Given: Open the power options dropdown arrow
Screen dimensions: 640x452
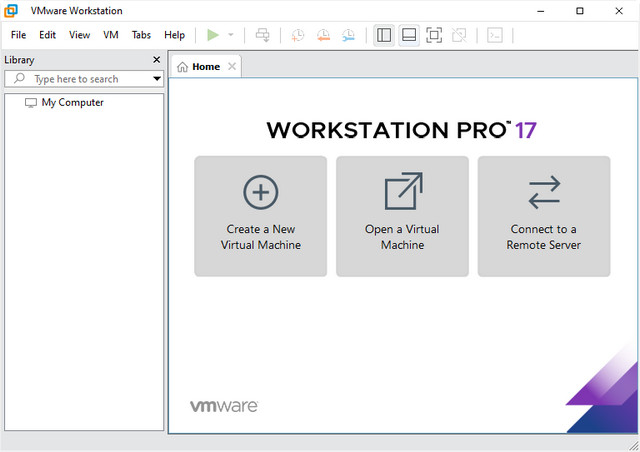Looking at the screenshot, I should (x=231, y=35).
